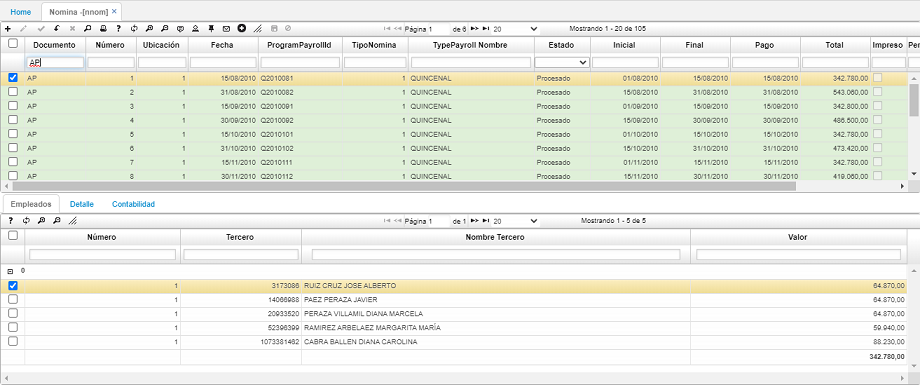The image size is (920, 387).
Task: Click diagonal lines icon in Empleados toolbar
Action: click(x=72, y=221)
